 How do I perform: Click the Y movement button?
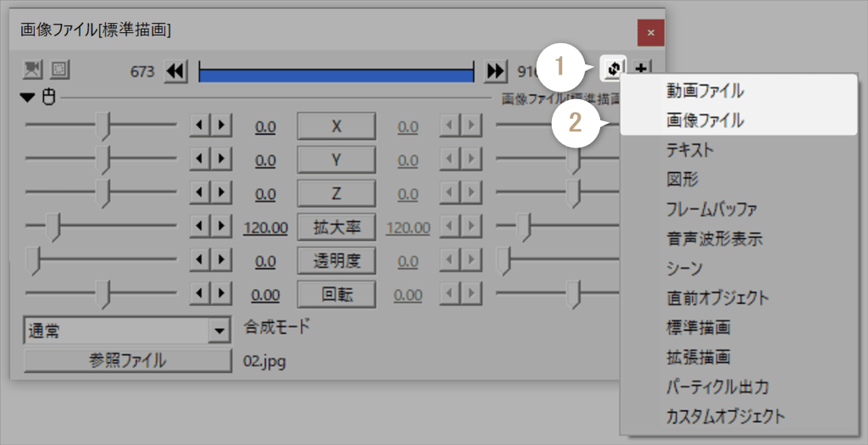point(337,160)
